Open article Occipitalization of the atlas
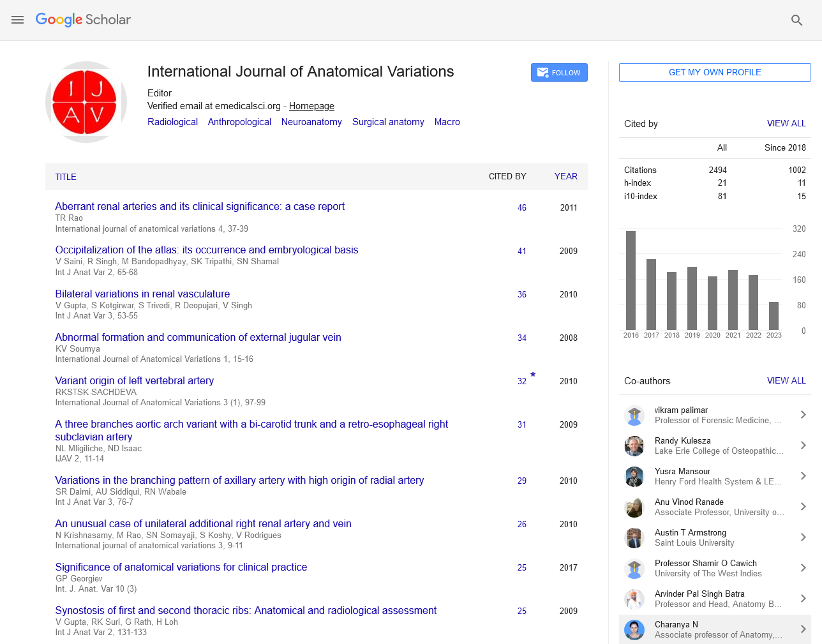The width and height of the screenshot is (822, 644). 207,250
